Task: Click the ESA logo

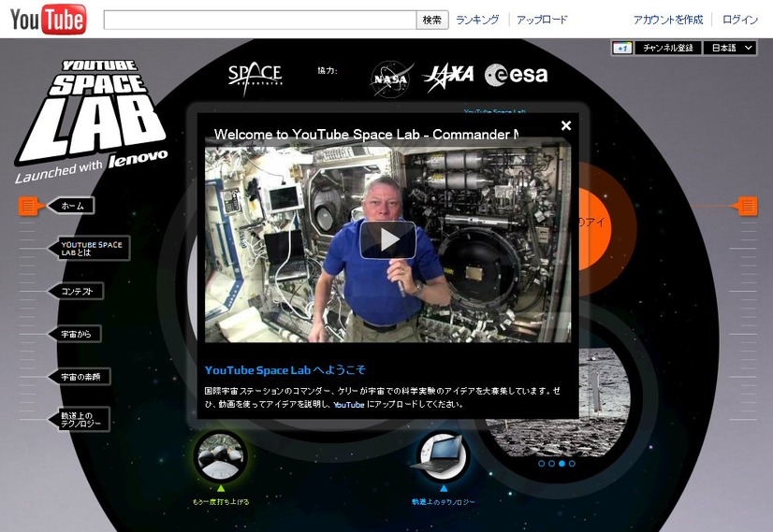Action: [516, 75]
